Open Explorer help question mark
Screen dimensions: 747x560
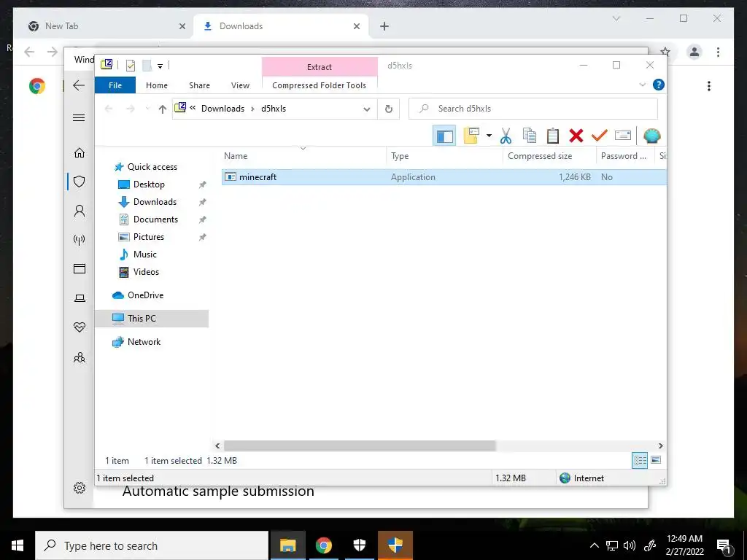pyautogui.click(x=659, y=85)
